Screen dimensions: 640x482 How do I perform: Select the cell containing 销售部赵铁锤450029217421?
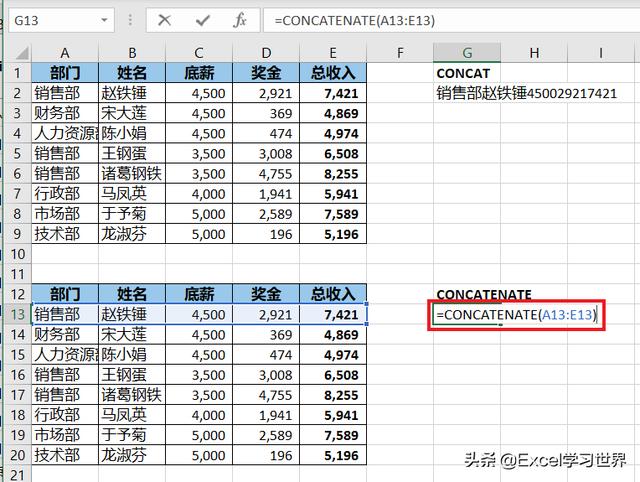[527, 93]
